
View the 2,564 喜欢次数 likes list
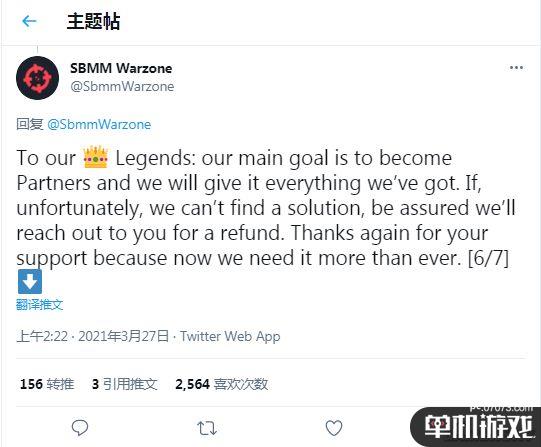tap(222, 384)
